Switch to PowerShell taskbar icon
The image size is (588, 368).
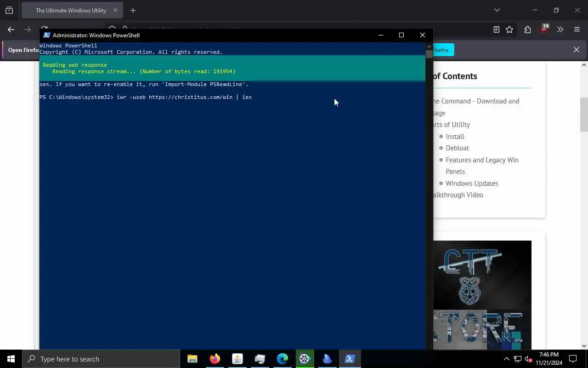350,359
